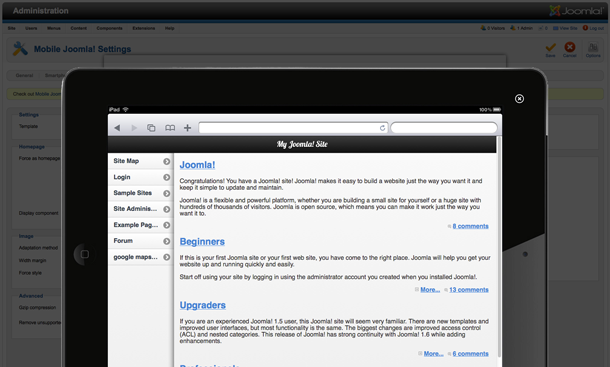Focus the iPad browser search field
The height and width of the screenshot is (367, 610).
[x=444, y=128]
